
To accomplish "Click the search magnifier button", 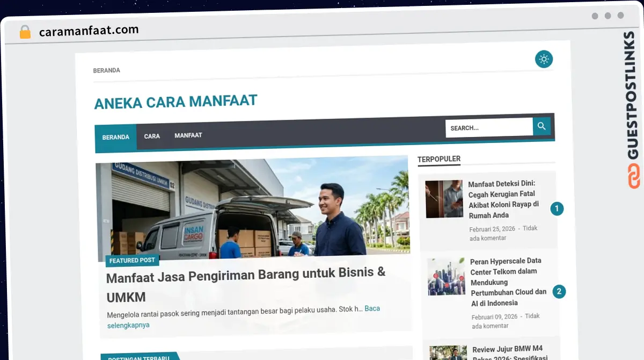I will click(x=541, y=126).
